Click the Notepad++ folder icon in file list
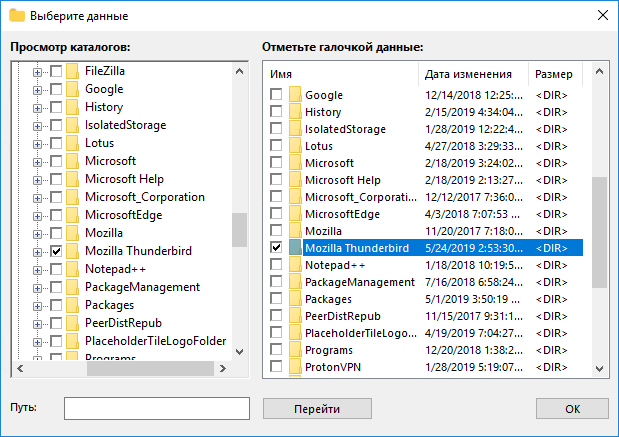The image size is (619, 437). coord(295,265)
